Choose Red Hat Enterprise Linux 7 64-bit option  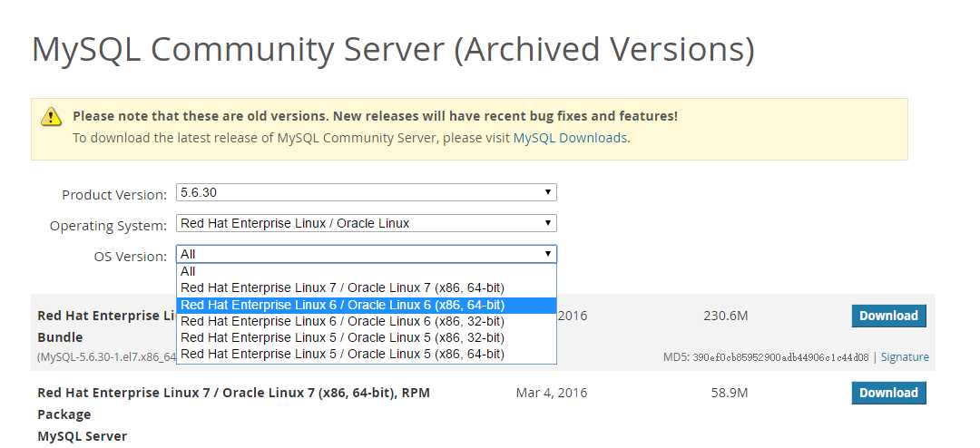pyautogui.click(x=367, y=288)
